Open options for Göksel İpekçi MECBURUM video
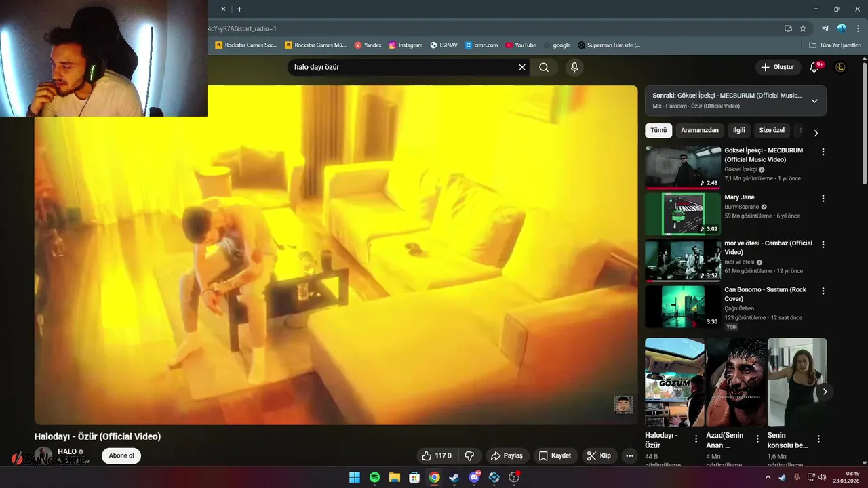The width and height of the screenshot is (868, 488). (x=823, y=152)
